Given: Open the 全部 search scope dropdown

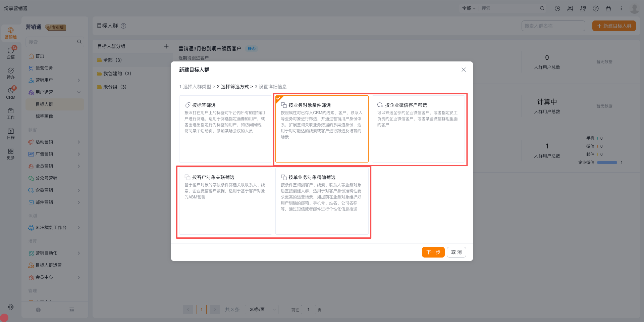Looking at the screenshot, I should click(x=469, y=8).
